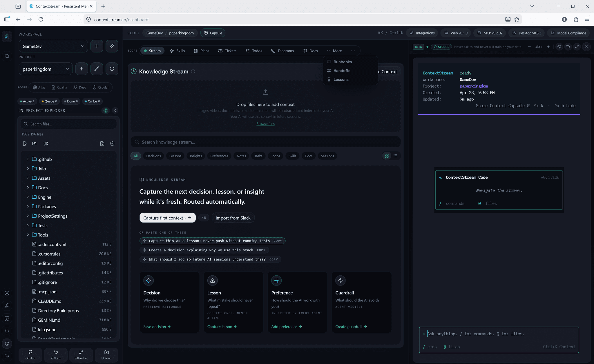
Task: Open the GameDev workspace dropdown
Action: (x=53, y=46)
